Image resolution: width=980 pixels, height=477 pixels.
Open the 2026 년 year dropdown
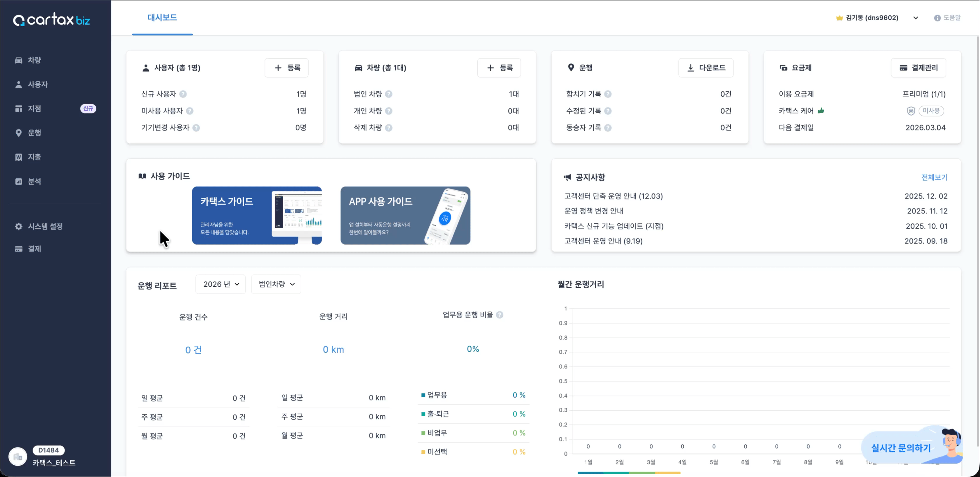tap(221, 284)
